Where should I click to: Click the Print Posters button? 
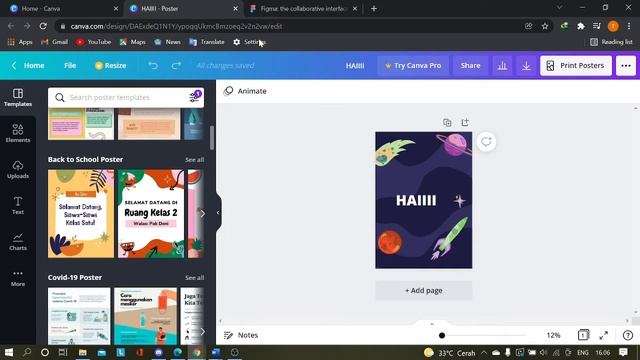(x=576, y=65)
